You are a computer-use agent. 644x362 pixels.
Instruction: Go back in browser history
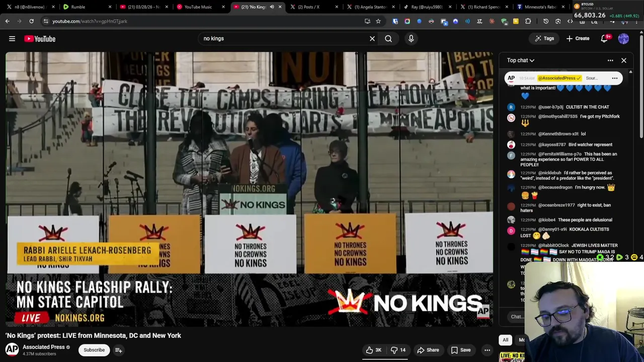pyautogui.click(x=7, y=21)
